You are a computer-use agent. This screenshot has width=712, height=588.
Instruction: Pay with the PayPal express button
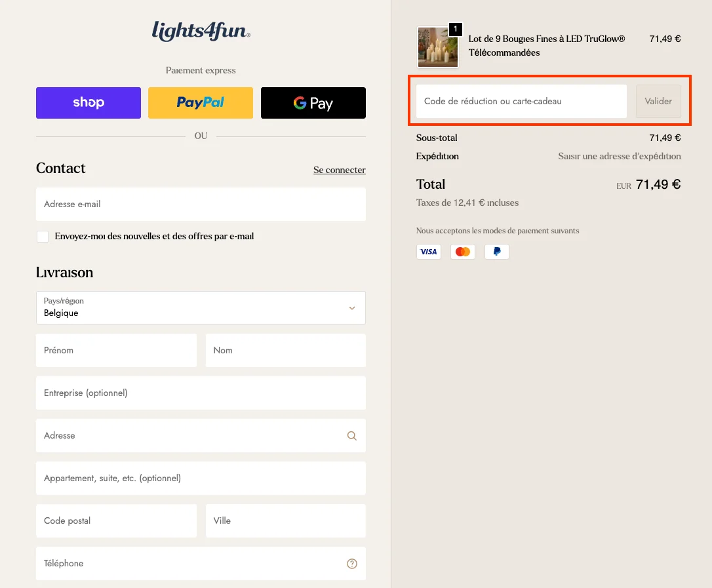200,103
